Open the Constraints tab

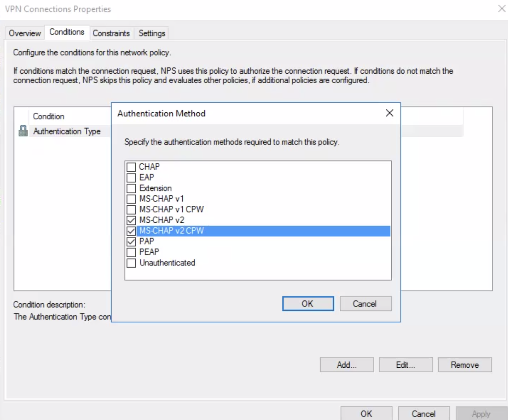[111, 33]
